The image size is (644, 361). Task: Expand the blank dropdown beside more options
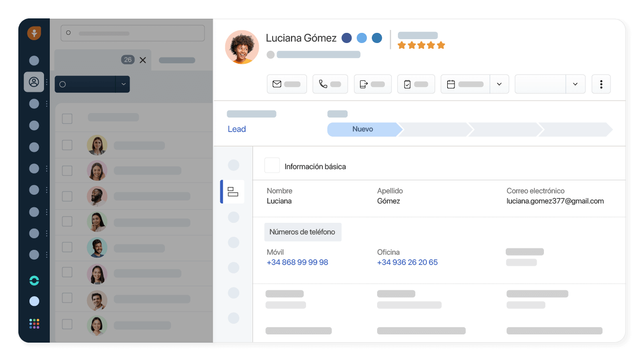[575, 84]
